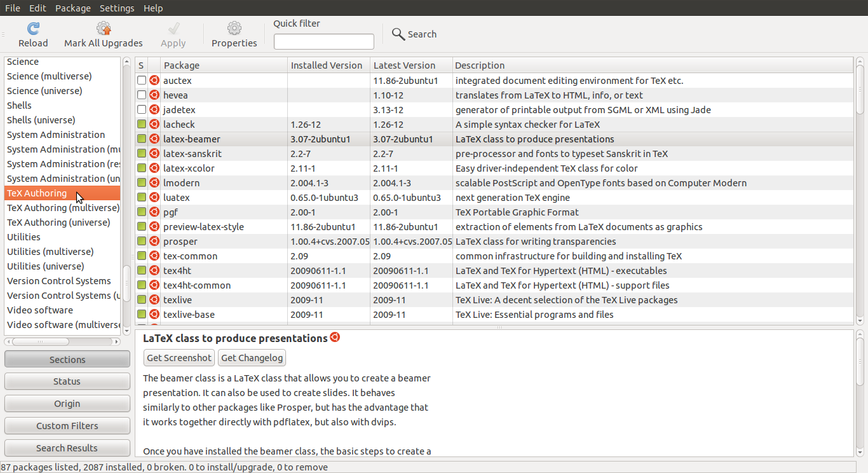Viewport: 868px width, 473px height.
Task: Mark the auctex package checkbox
Action: tap(141, 80)
